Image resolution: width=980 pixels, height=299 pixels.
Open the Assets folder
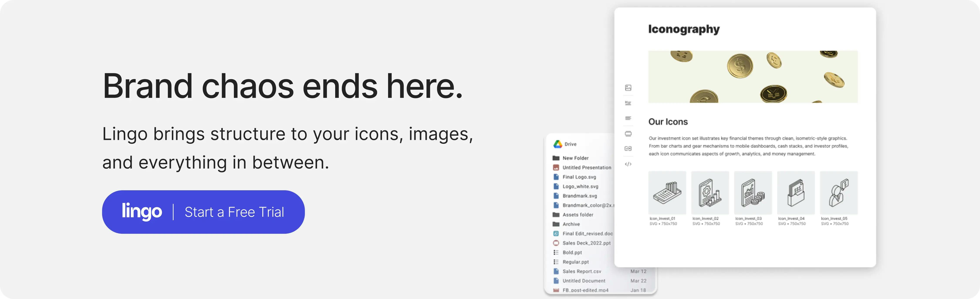tap(578, 215)
